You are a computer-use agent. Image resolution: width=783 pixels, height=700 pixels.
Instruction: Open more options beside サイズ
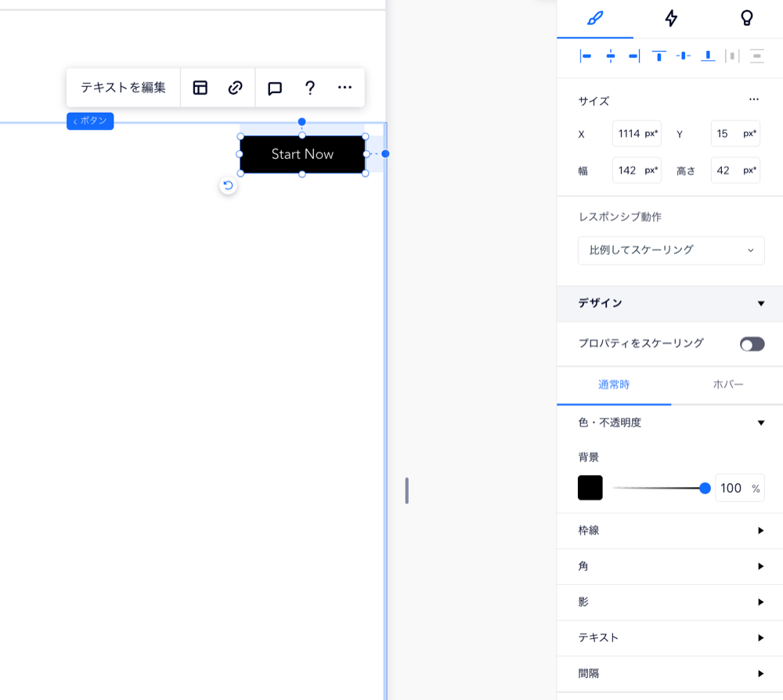click(753, 99)
